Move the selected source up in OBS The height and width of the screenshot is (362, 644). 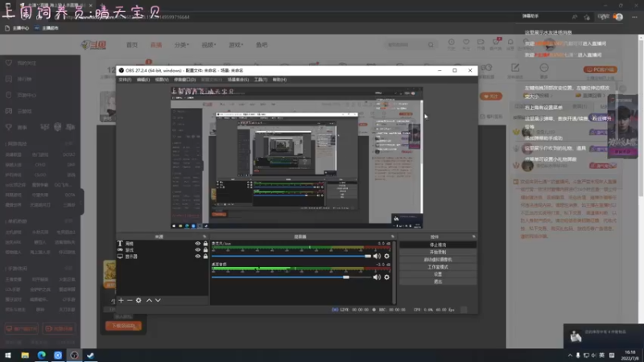(149, 300)
